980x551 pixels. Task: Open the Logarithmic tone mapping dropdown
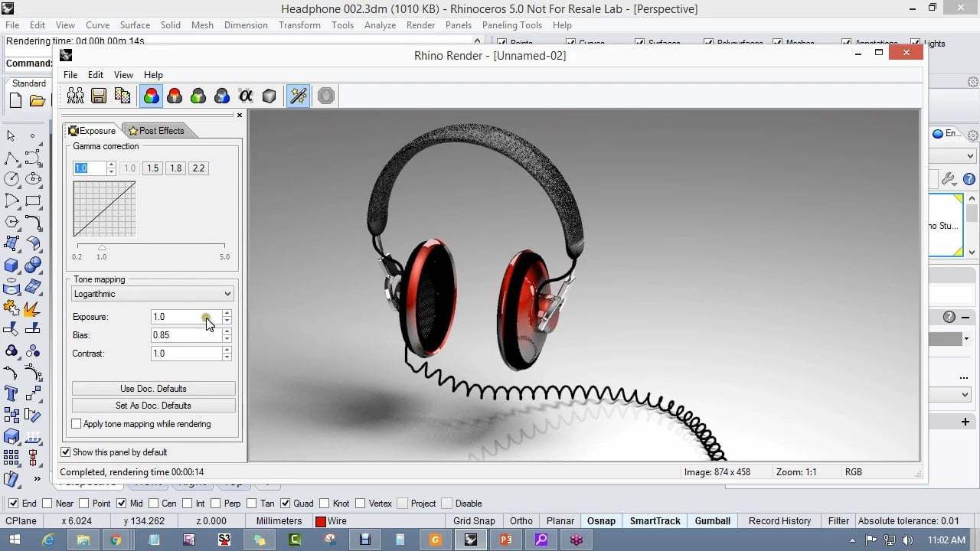(x=227, y=294)
